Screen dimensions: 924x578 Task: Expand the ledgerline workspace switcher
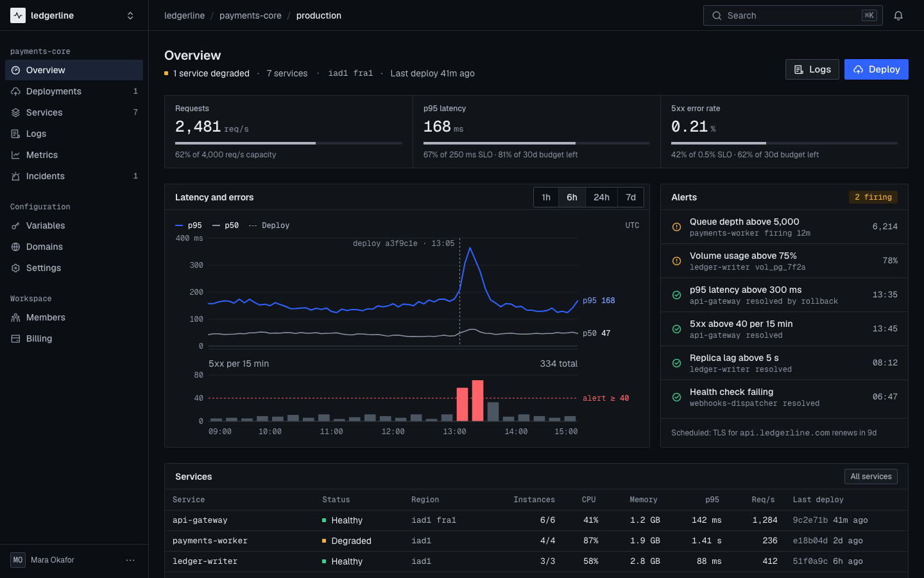click(x=130, y=15)
